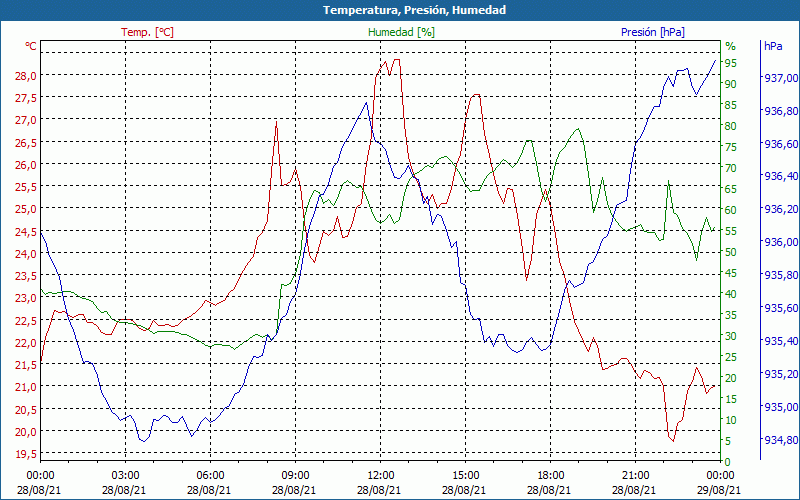Click the '95' humidity axis value
The width and height of the screenshot is (800, 500).
click(x=731, y=63)
